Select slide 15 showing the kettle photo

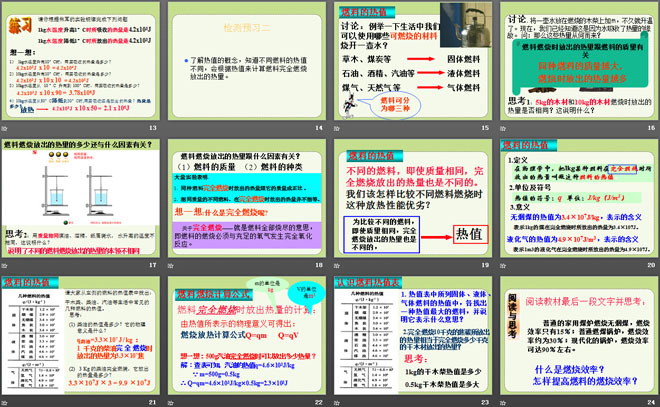[413, 62]
